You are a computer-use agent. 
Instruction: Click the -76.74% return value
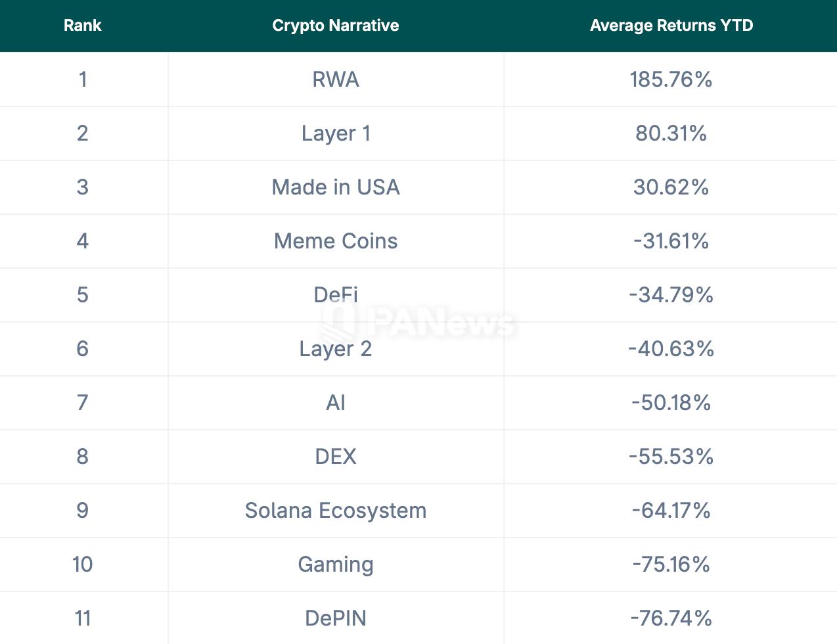click(x=671, y=618)
